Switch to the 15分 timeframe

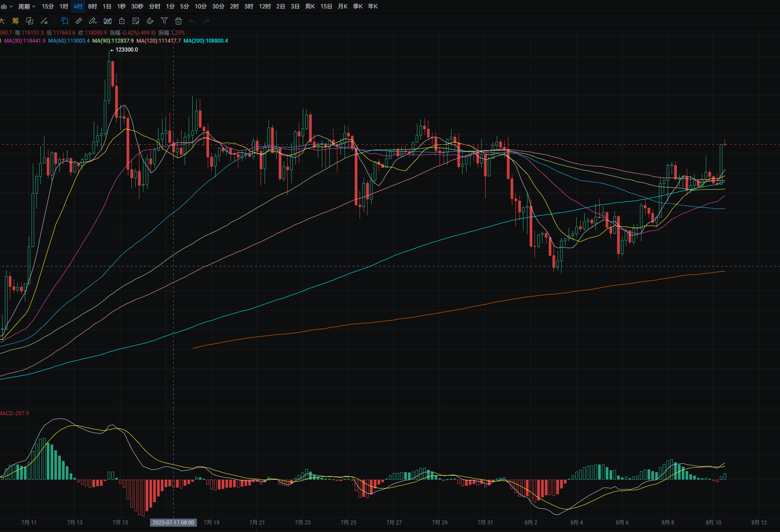point(48,6)
